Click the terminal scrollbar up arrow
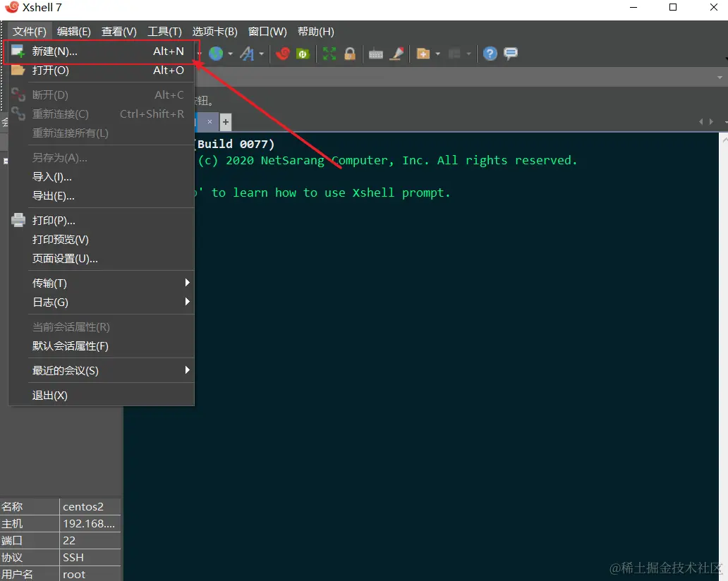This screenshot has width=728, height=581. tap(724, 139)
